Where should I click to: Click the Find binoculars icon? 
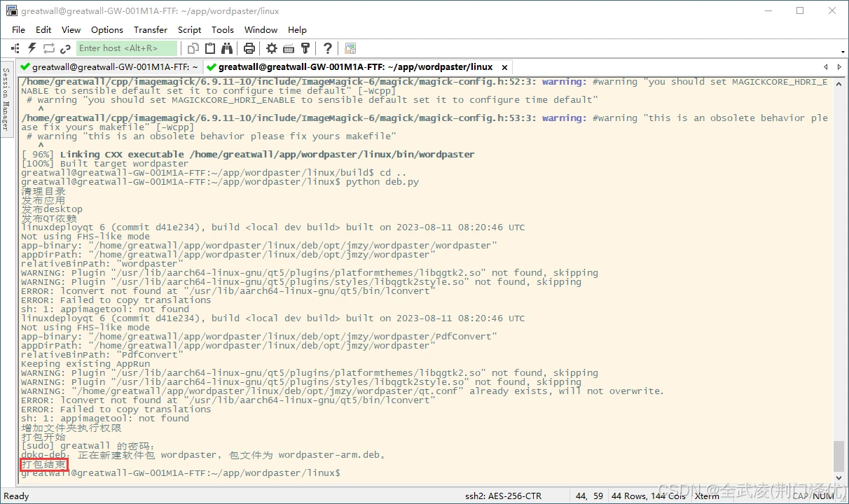(227, 48)
